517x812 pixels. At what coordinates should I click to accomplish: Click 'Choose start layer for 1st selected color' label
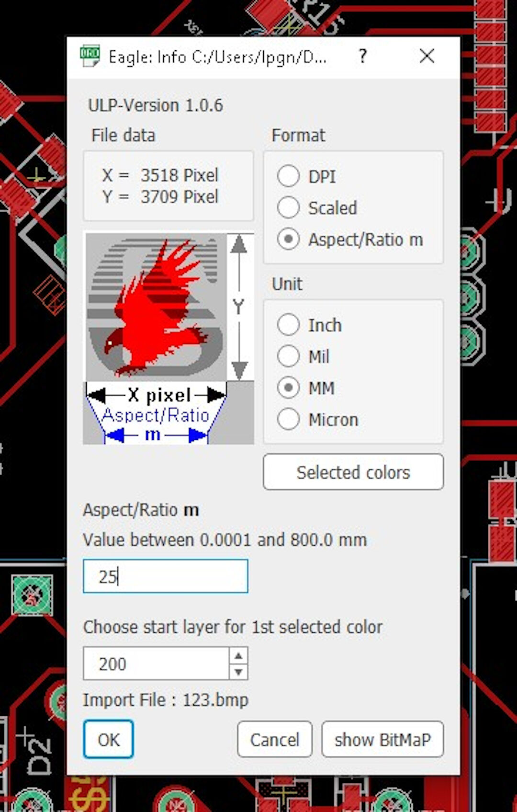coord(233,627)
